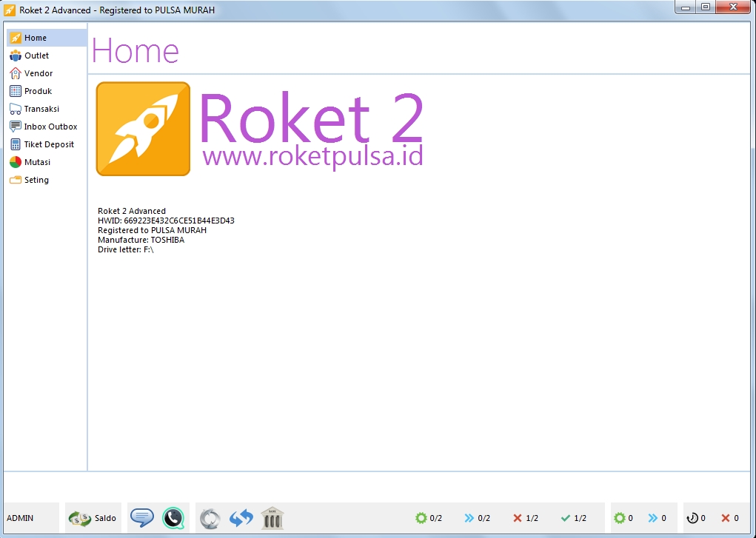Click the blue chat bubble icon
Viewport: 756px width, 538px height.
click(142, 518)
